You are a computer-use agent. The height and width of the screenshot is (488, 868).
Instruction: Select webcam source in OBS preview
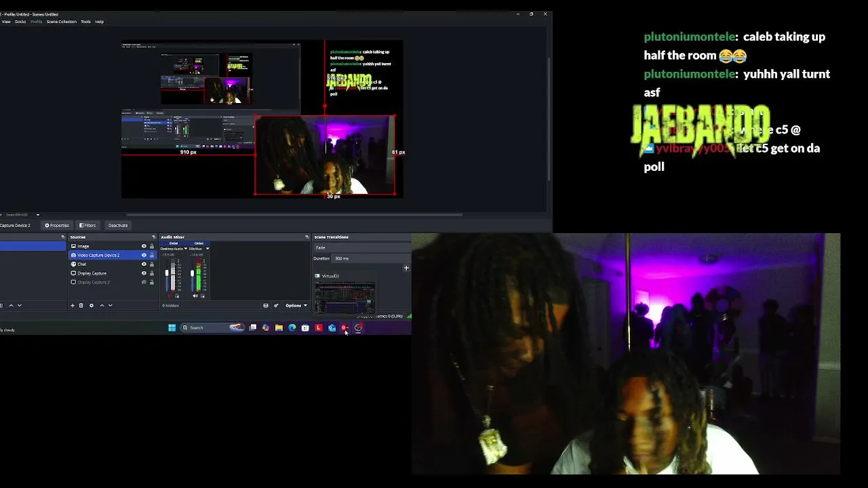[x=325, y=155]
